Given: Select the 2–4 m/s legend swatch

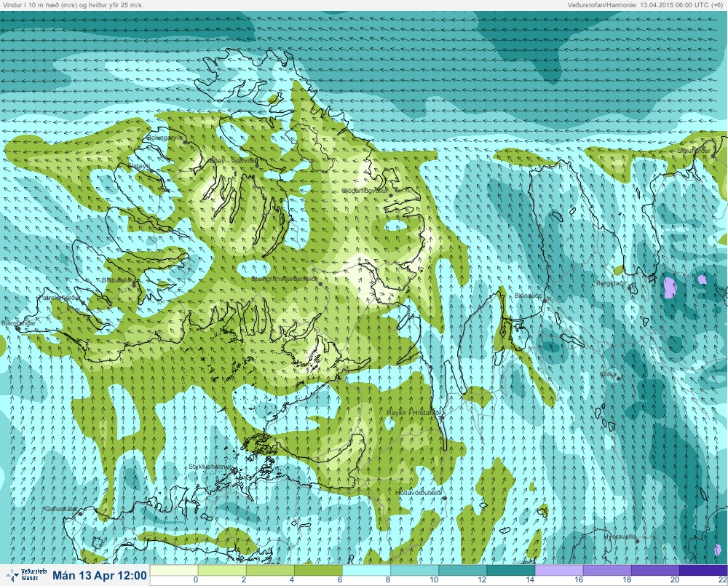Looking at the screenshot, I should click(270, 570).
